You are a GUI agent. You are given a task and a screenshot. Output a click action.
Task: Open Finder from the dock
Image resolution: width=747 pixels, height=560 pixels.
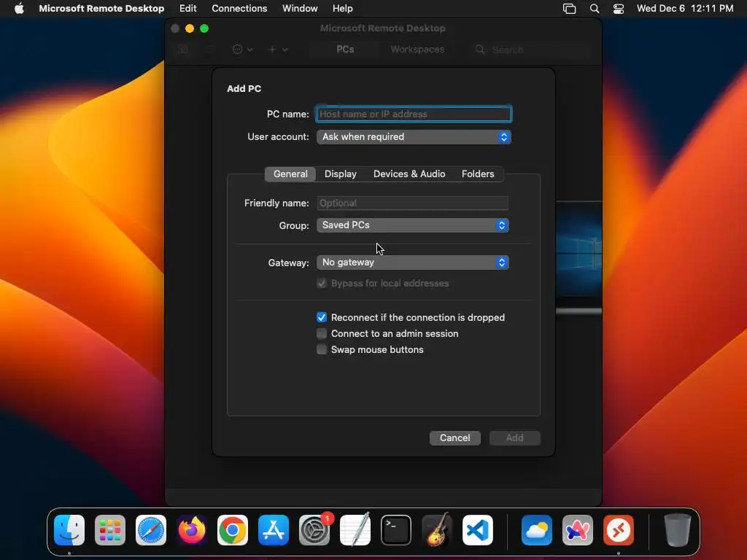69,530
